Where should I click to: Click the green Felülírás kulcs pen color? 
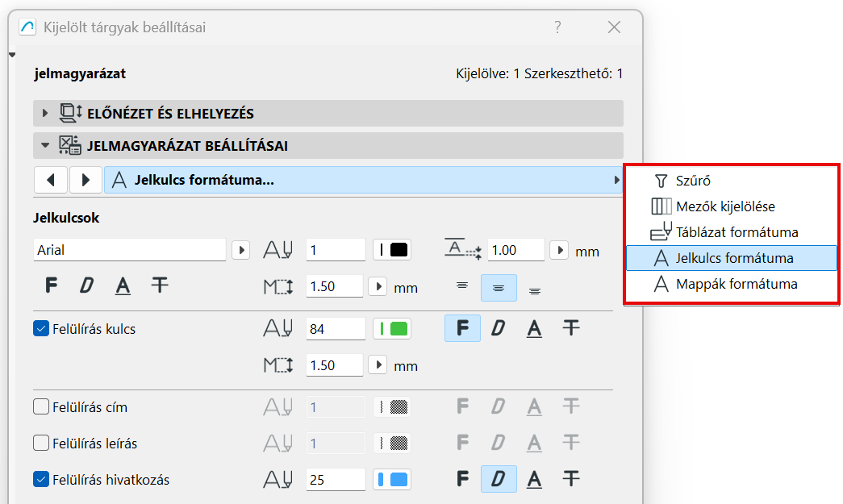(x=393, y=329)
